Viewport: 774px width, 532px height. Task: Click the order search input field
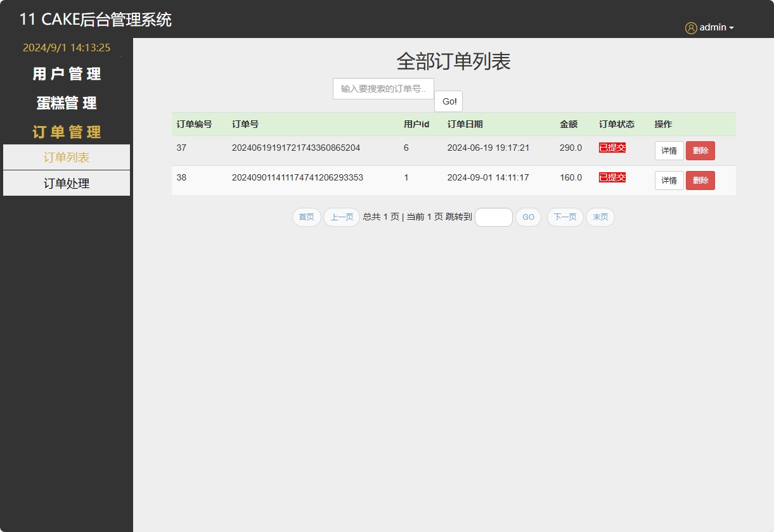(x=383, y=88)
